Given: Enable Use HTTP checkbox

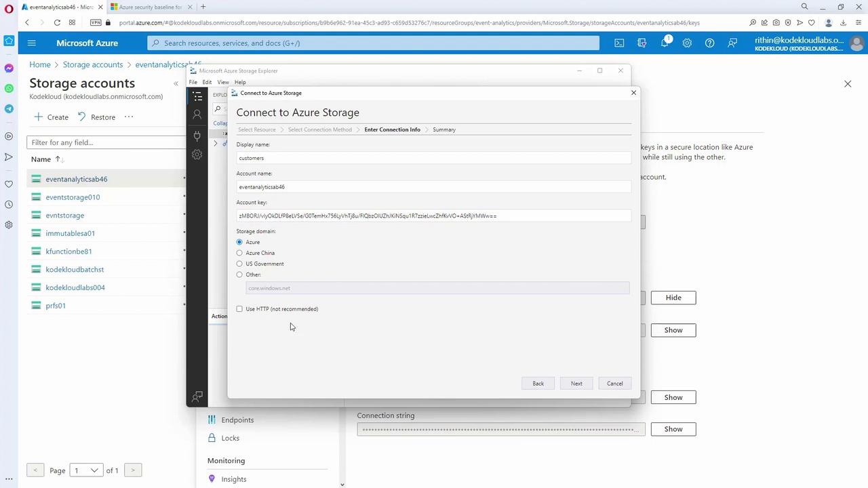Looking at the screenshot, I should coord(239,309).
